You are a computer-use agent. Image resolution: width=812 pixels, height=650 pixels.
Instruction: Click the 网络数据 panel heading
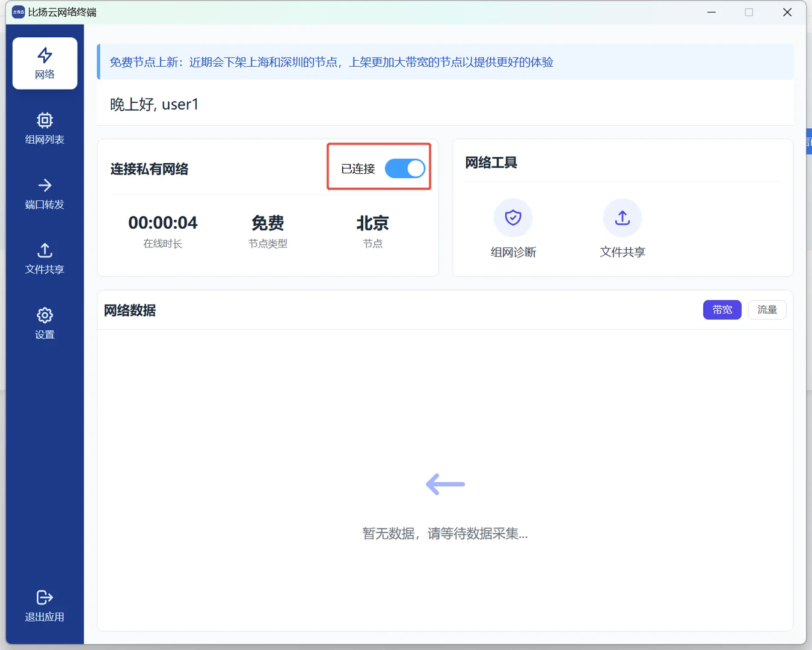(x=129, y=310)
